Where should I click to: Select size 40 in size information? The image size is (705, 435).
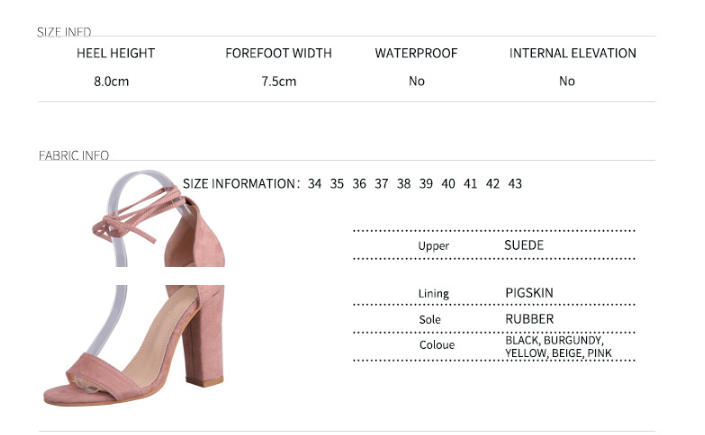(448, 184)
